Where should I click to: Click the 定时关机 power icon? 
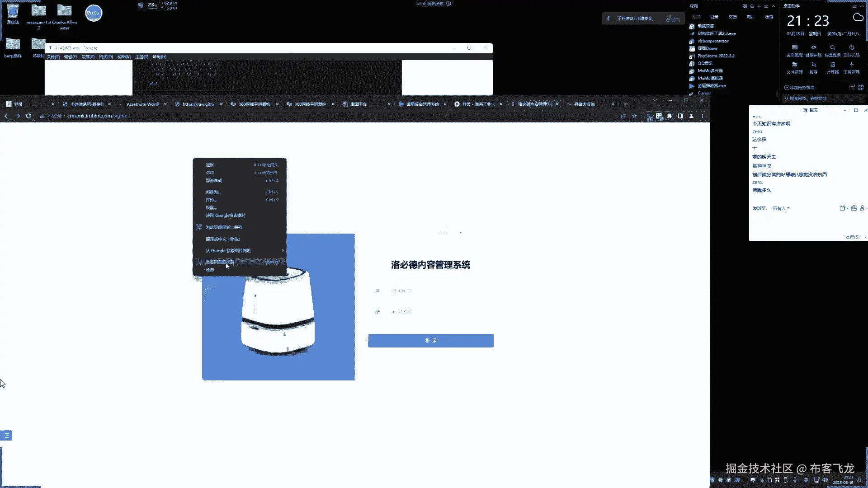[851, 47]
